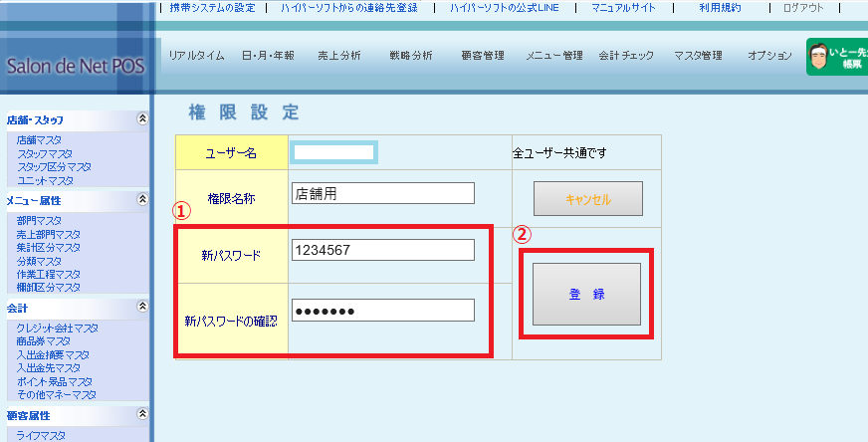Open the 売上分析 menu
868x442 pixels.
click(338, 56)
